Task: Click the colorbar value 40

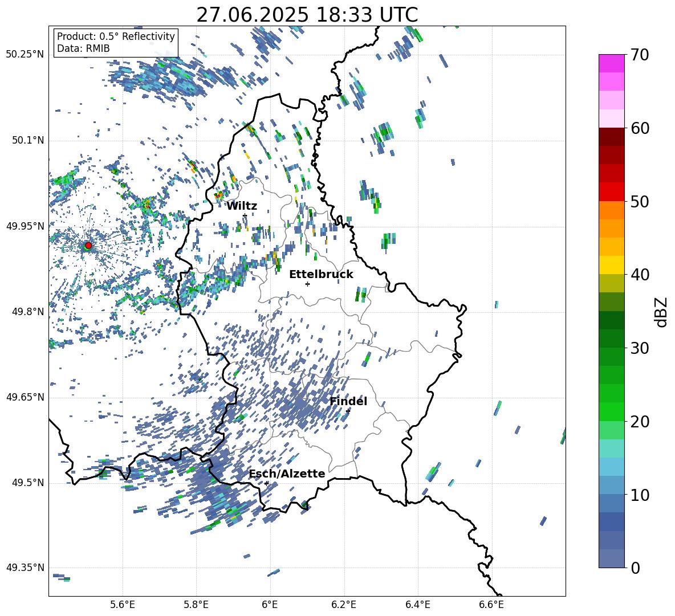Action: [640, 275]
